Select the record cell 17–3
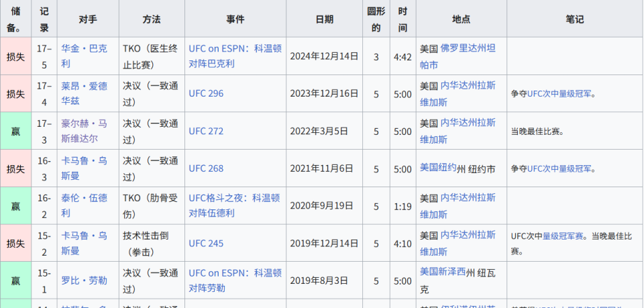 tap(44, 131)
